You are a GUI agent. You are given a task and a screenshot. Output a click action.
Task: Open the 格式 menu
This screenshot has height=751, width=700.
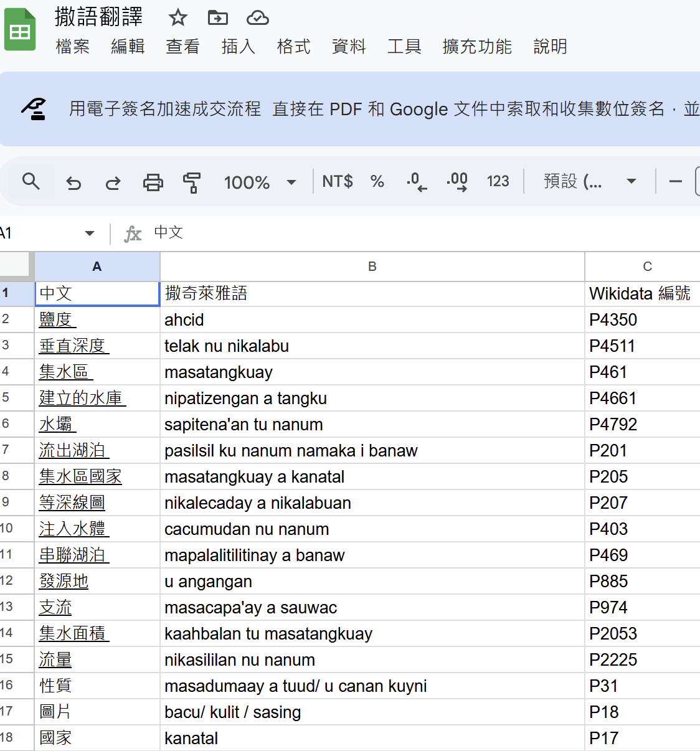pyautogui.click(x=293, y=47)
